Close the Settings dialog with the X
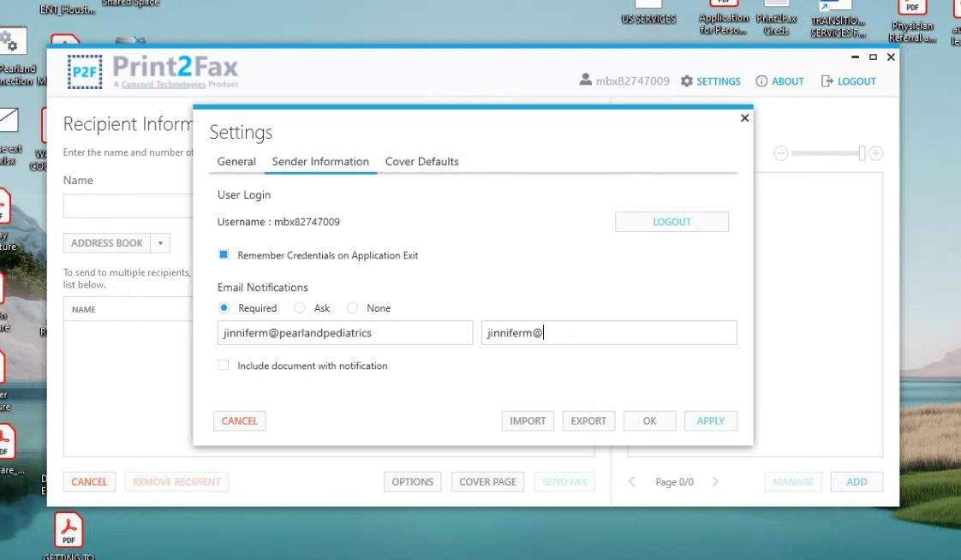The image size is (961, 560). tap(744, 117)
